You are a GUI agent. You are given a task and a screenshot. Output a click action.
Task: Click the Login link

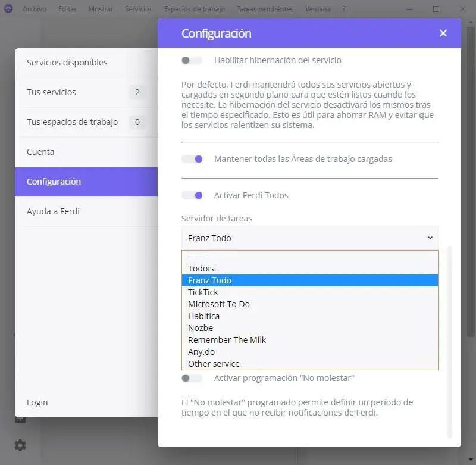[x=37, y=402]
